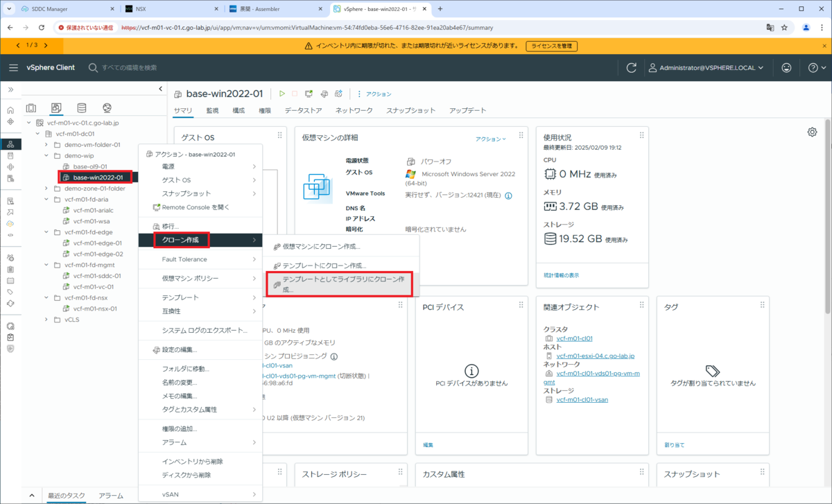Expand the demo-zone-01-folder node

[x=46, y=188]
